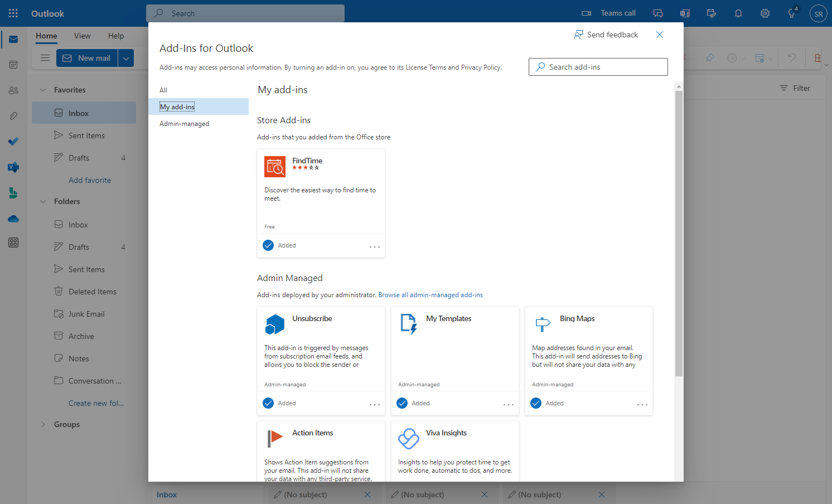
Task: Click the Settings gear icon
Action: pyautogui.click(x=765, y=13)
